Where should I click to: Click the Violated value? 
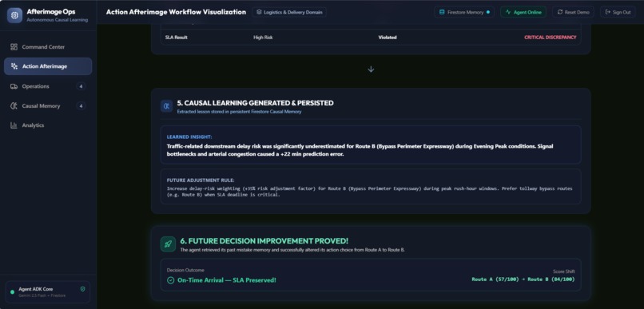point(388,38)
